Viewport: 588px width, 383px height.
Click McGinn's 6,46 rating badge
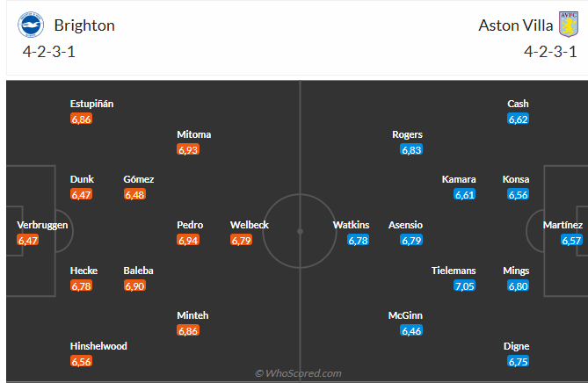[x=411, y=331]
